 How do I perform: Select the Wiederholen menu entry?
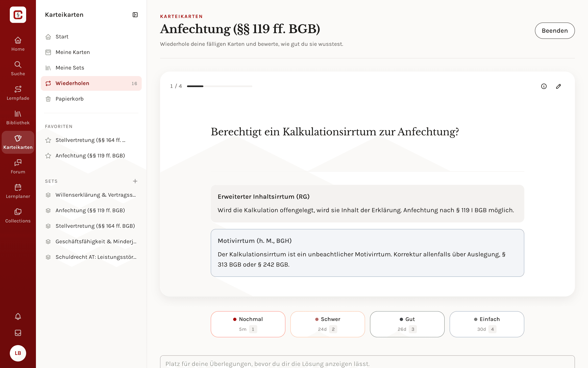pos(91,83)
